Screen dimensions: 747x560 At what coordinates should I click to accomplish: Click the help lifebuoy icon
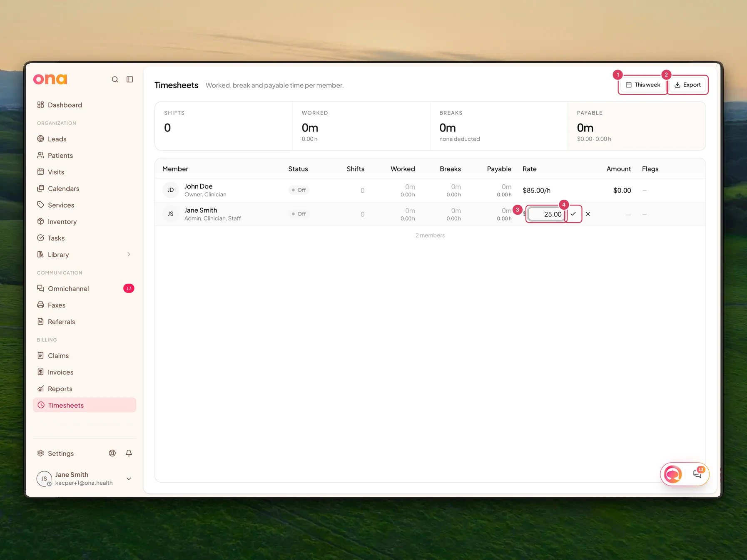pos(112,453)
